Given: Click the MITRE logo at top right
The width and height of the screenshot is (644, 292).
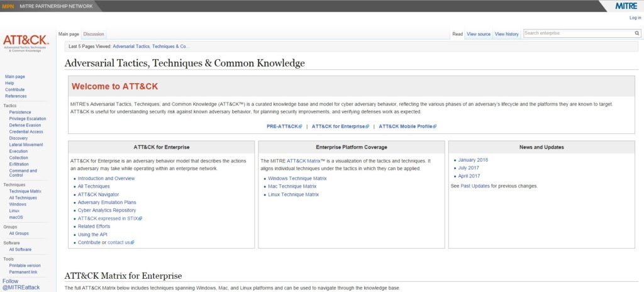Looking at the screenshot, I should tap(626, 6).
